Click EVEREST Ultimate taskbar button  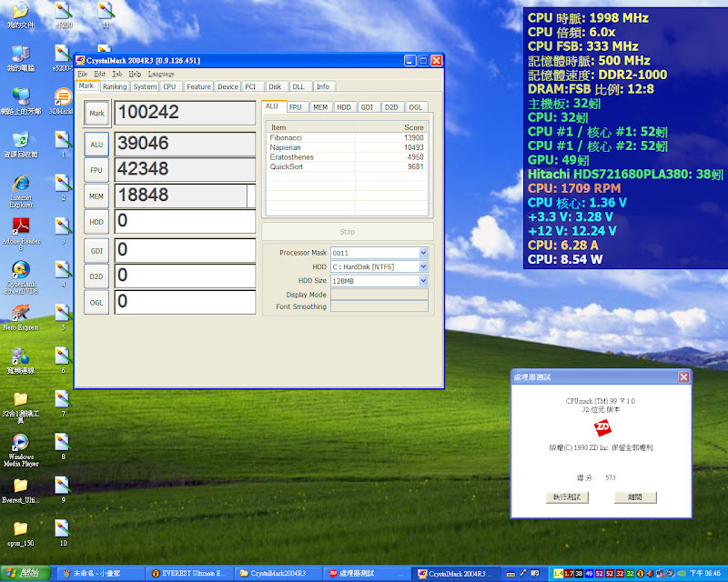[189, 574]
